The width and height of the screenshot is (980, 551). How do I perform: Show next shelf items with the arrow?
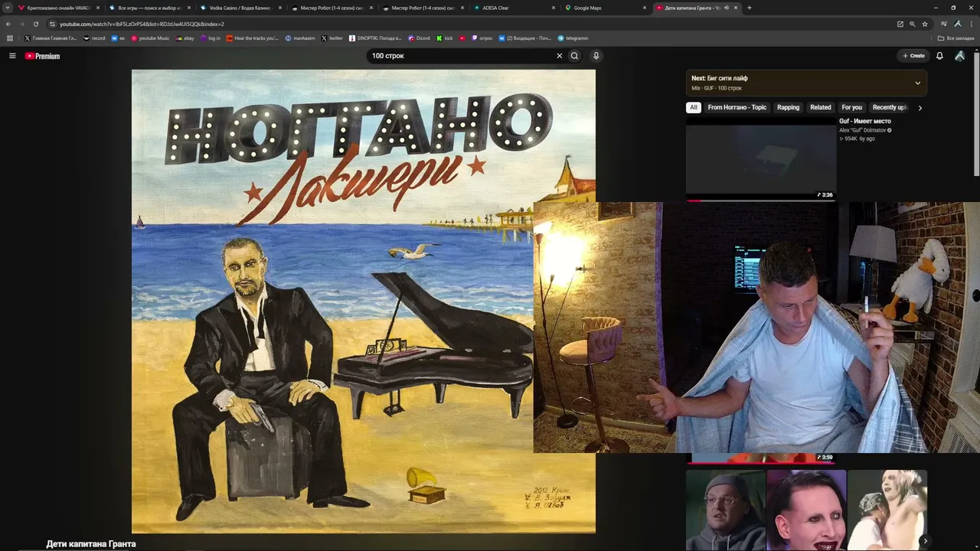(925, 541)
